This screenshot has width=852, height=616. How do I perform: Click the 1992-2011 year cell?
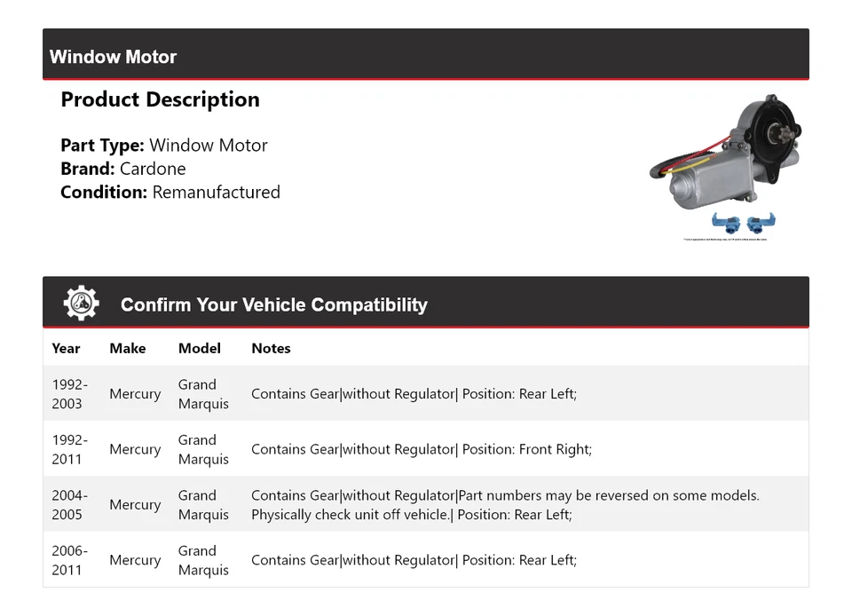coord(69,449)
